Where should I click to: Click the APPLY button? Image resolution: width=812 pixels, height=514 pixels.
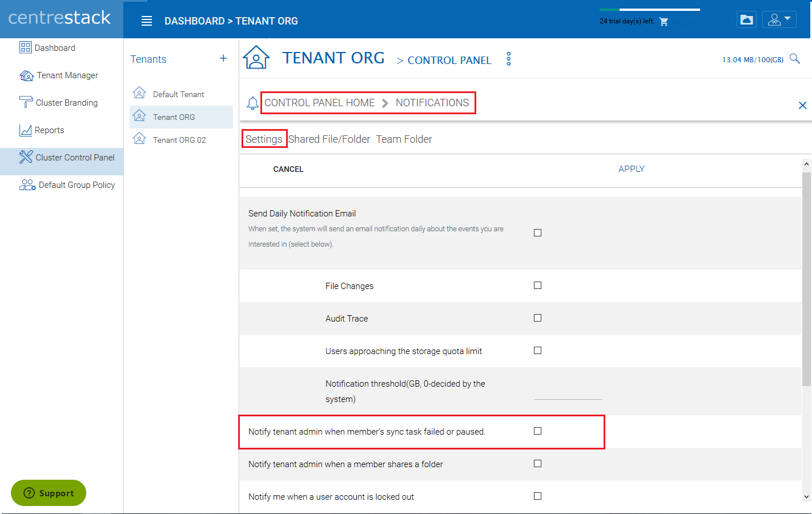(631, 169)
